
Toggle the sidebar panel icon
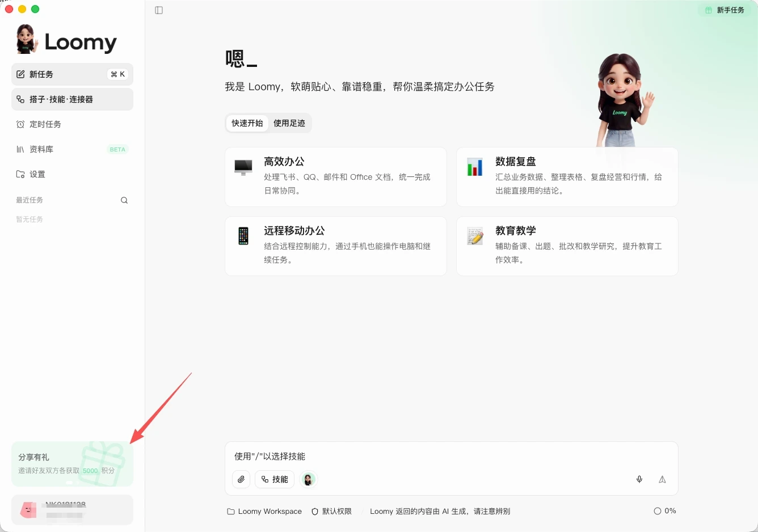point(159,10)
